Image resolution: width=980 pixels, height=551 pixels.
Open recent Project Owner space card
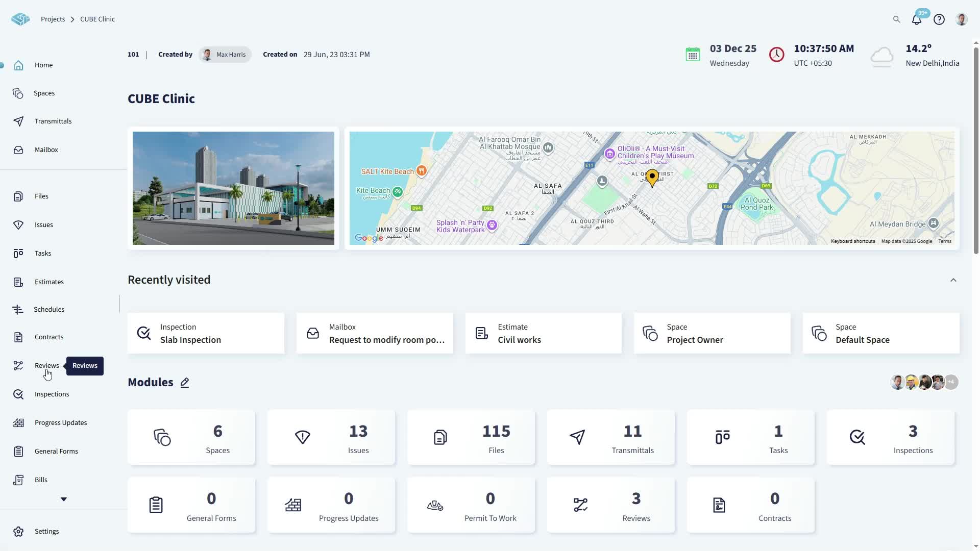(x=712, y=334)
